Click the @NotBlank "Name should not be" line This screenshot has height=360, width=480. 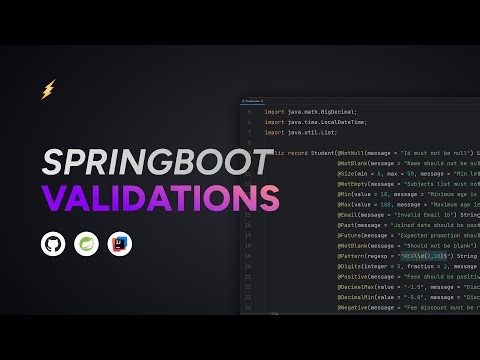point(409,163)
